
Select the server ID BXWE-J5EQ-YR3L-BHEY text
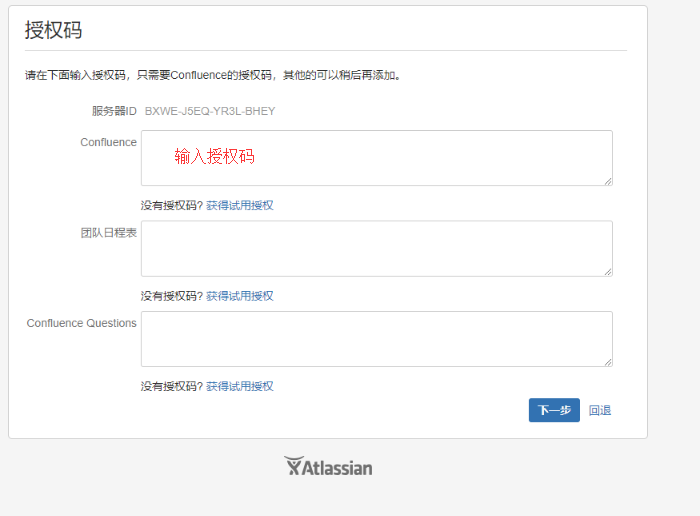(210, 111)
